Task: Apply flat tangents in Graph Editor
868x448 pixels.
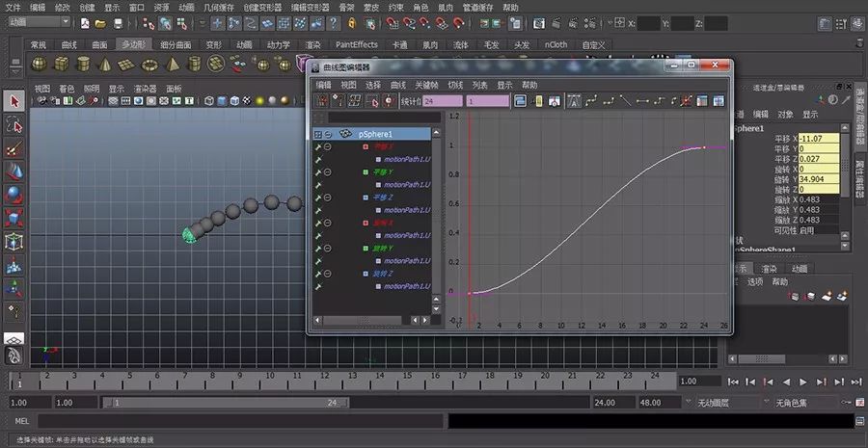Action: coord(642,100)
